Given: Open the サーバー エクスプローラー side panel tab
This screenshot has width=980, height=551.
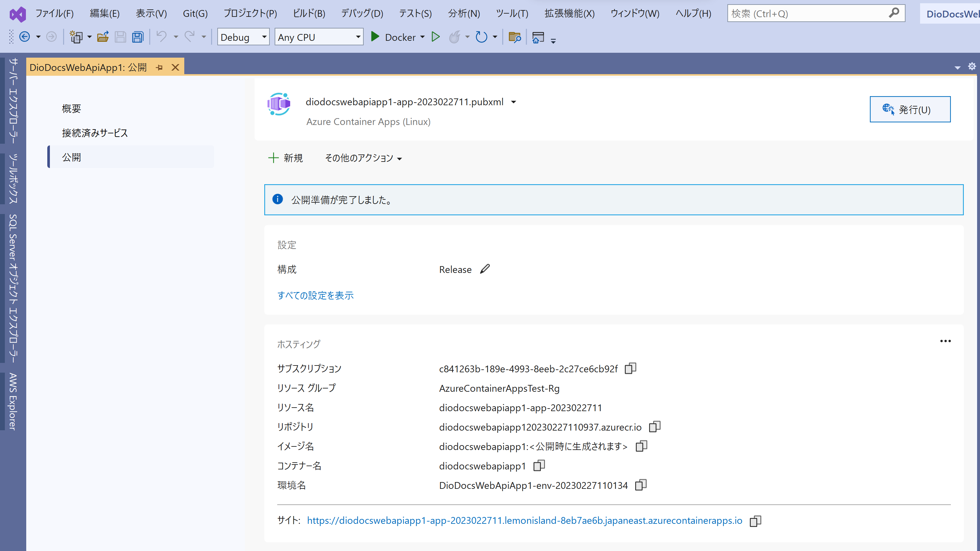Looking at the screenshot, I should click(13, 100).
